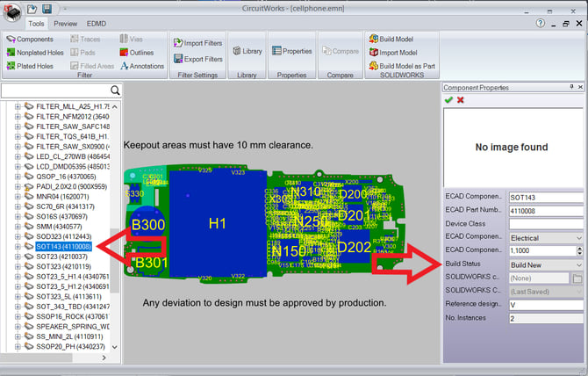Select MNR04 (1620071) in the tree
The height and width of the screenshot is (376, 588).
(62, 196)
